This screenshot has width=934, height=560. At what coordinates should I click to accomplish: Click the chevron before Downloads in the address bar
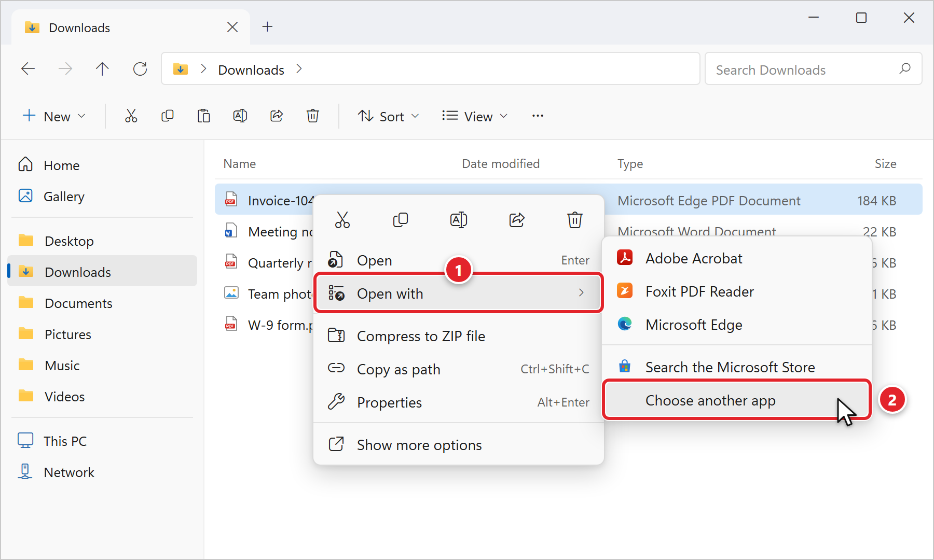(203, 69)
